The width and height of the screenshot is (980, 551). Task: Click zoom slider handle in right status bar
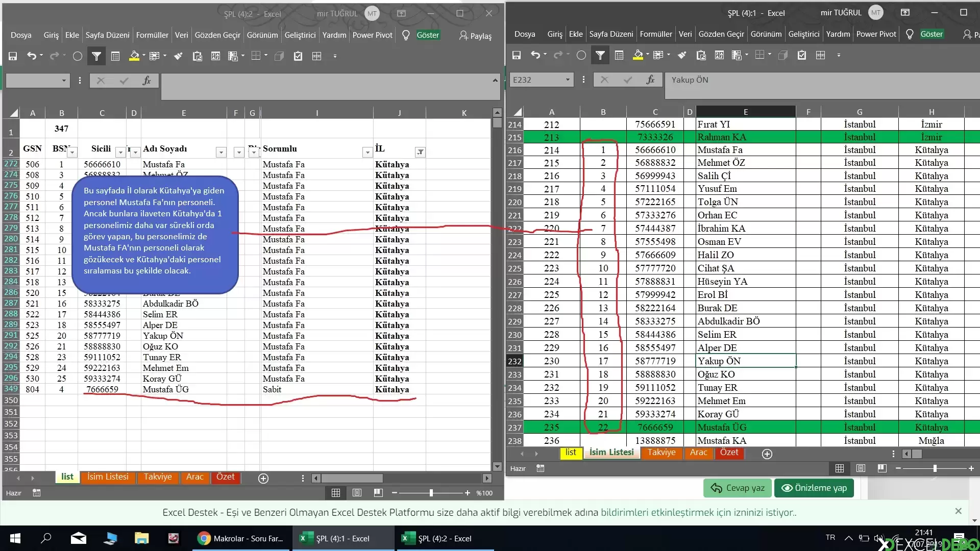tap(935, 468)
